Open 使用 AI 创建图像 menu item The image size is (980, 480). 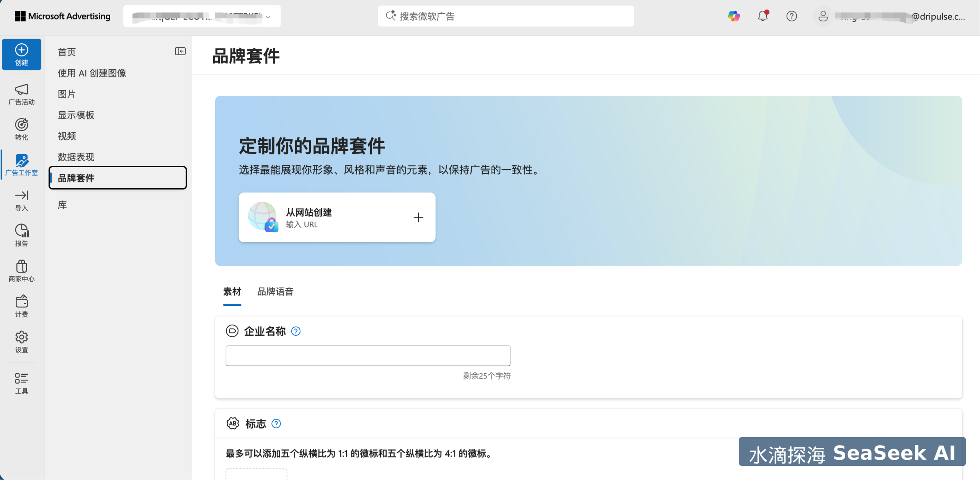pyautogui.click(x=92, y=73)
